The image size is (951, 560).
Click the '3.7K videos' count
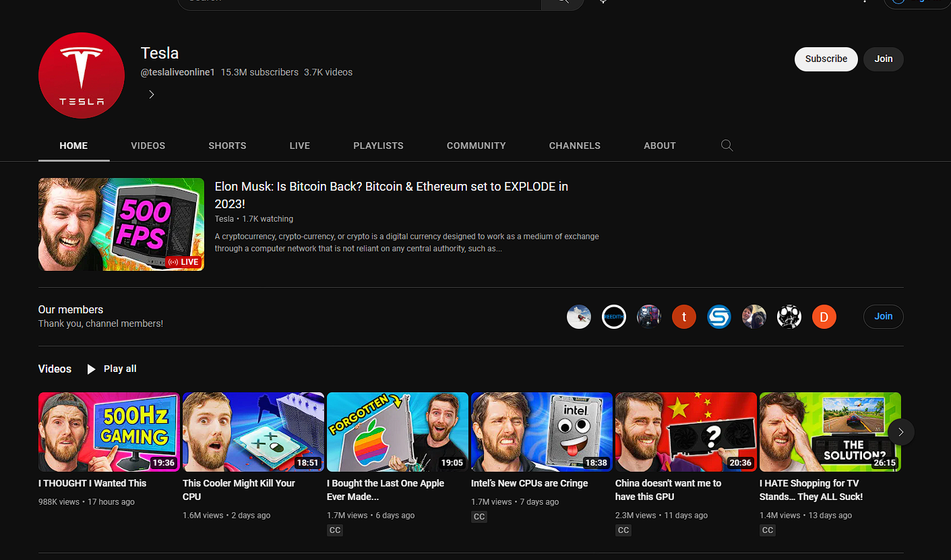[x=328, y=72]
